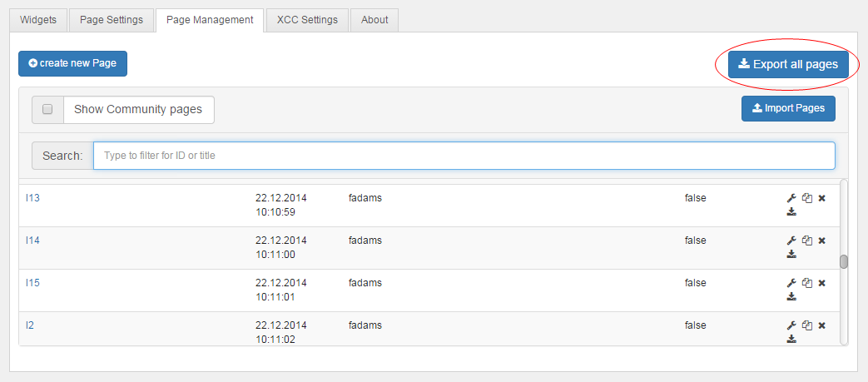Open settings wrench for page I14
The image size is (868, 382).
pyautogui.click(x=791, y=241)
